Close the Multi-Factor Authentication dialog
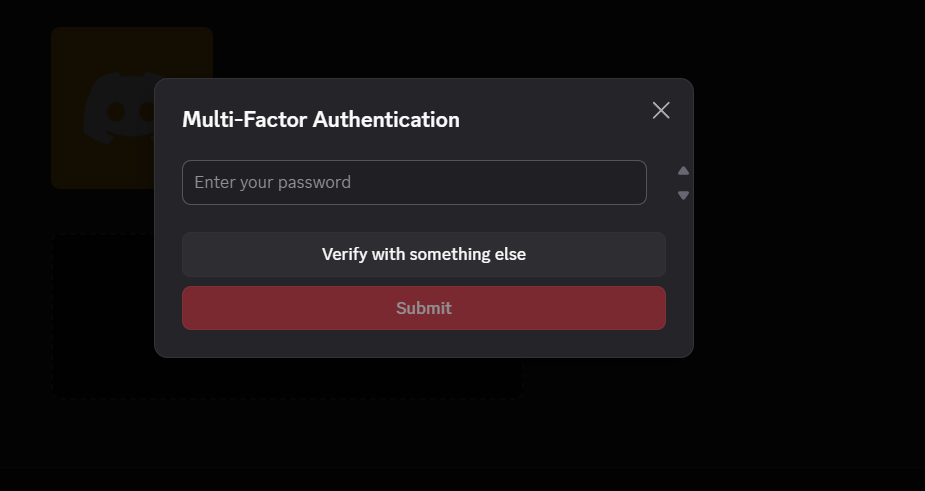 [x=661, y=110]
